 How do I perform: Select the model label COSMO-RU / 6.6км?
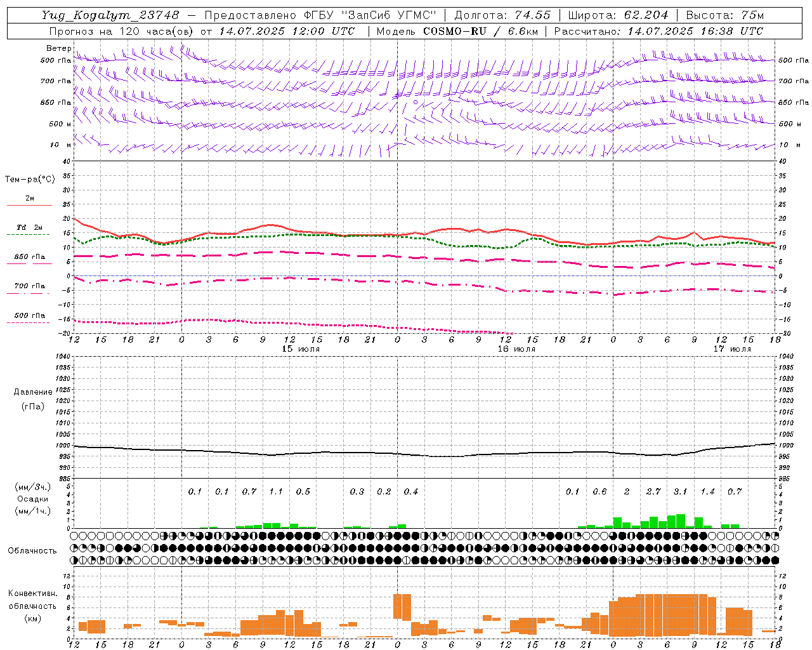(481, 31)
